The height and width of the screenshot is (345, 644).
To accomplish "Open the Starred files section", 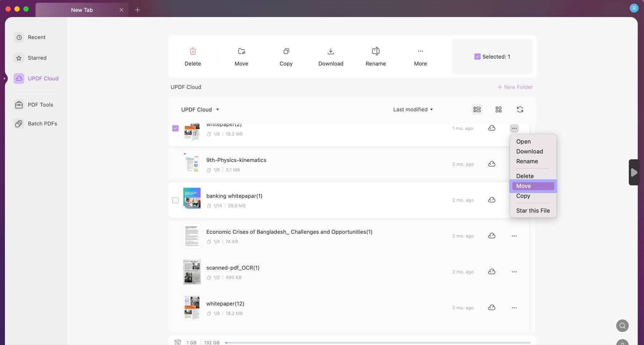I will 30,58.
